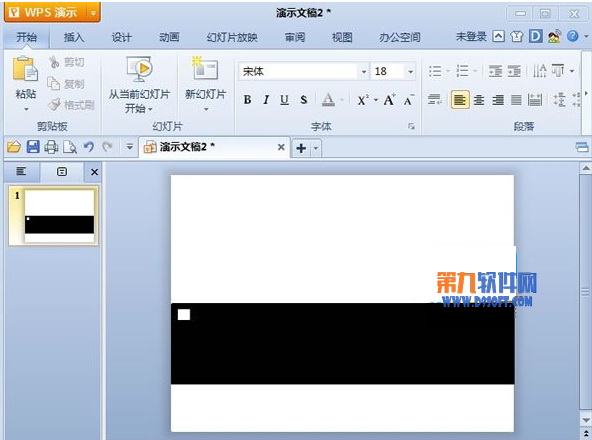
Task: Switch to the 动画 tab
Action: (169, 37)
